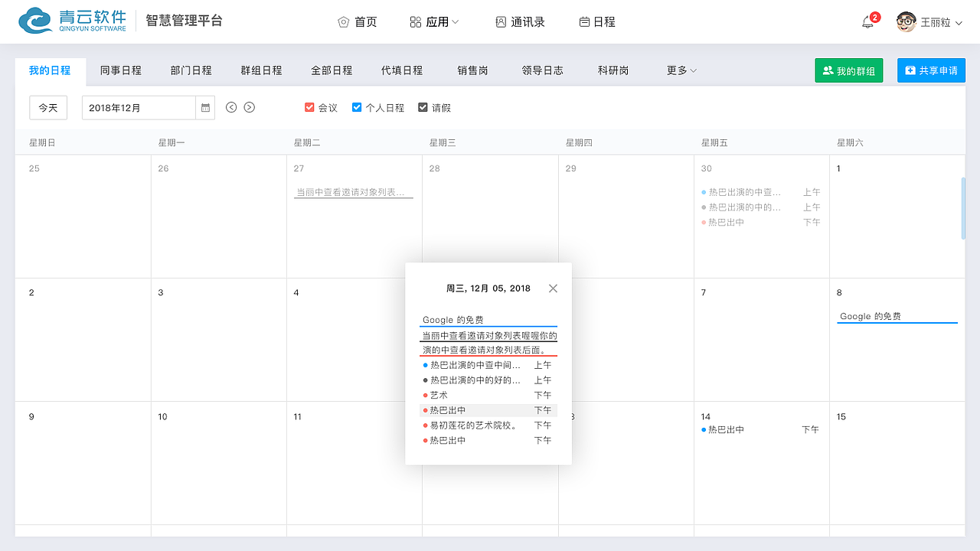Open 热巴出中 event on day 14
Viewport: 980px width, 551px height.
(x=761, y=429)
